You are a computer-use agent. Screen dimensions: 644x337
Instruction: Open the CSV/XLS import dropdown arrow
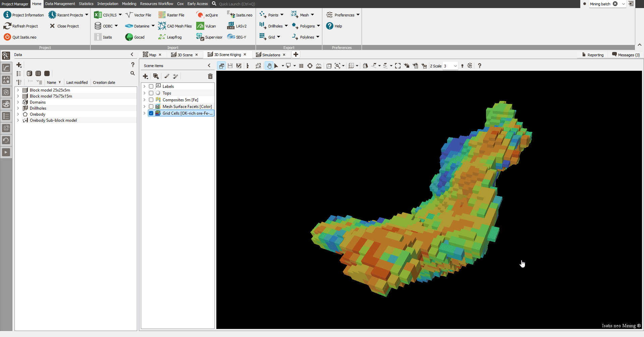tap(121, 15)
